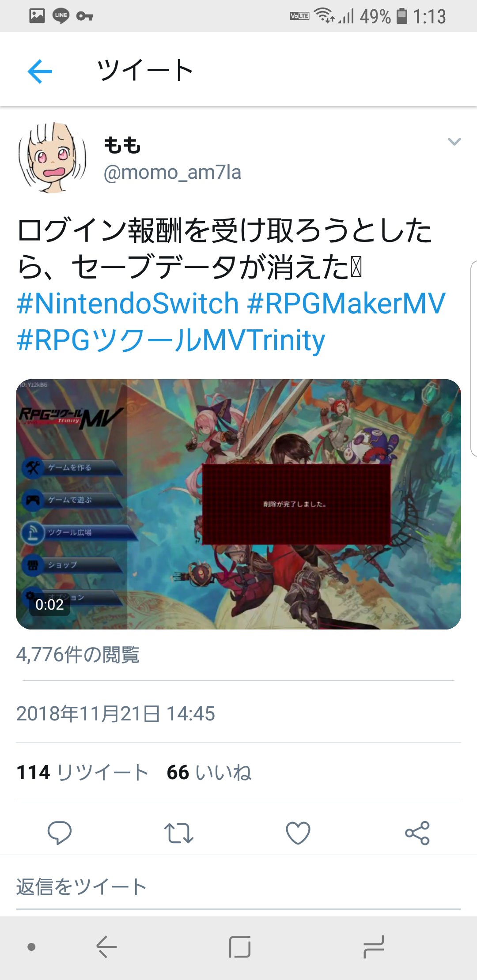Screen dimensions: 477x980
Task: Open the @momo_am7la handle
Action: click(172, 173)
